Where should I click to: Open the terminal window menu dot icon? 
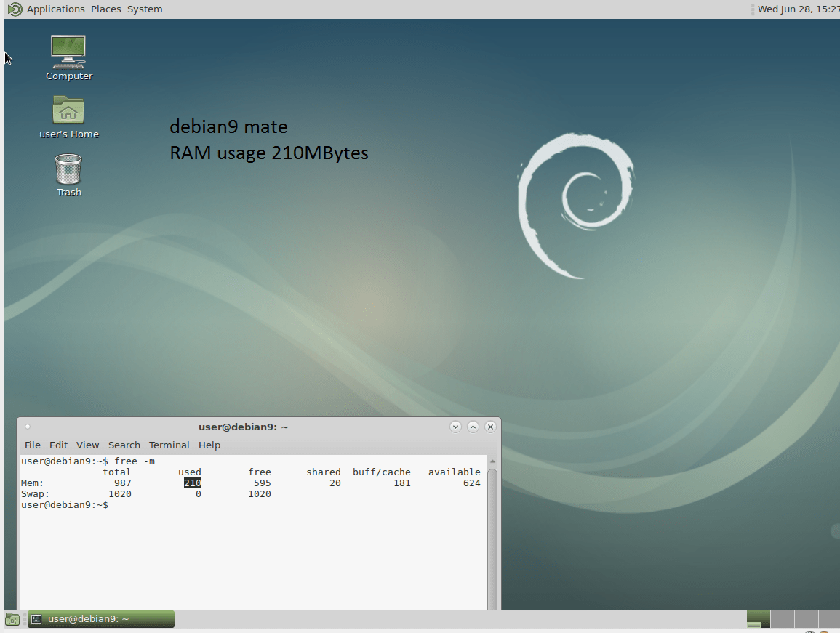28,427
